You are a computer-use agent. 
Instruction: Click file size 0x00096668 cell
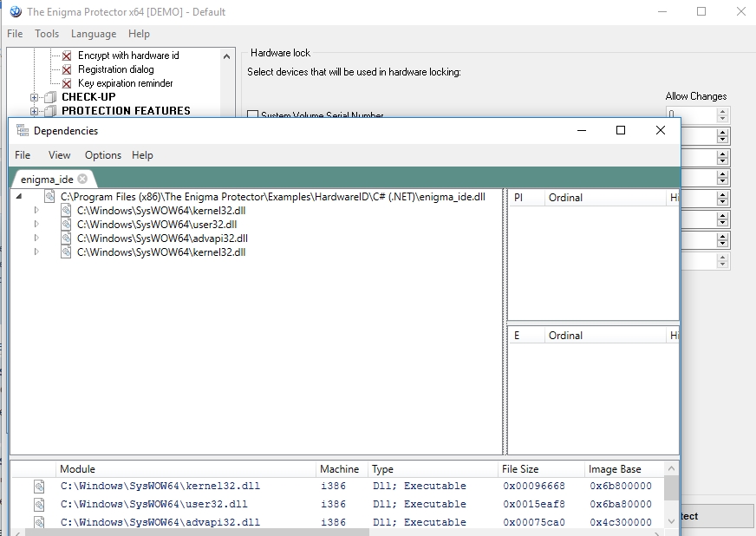pos(534,486)
